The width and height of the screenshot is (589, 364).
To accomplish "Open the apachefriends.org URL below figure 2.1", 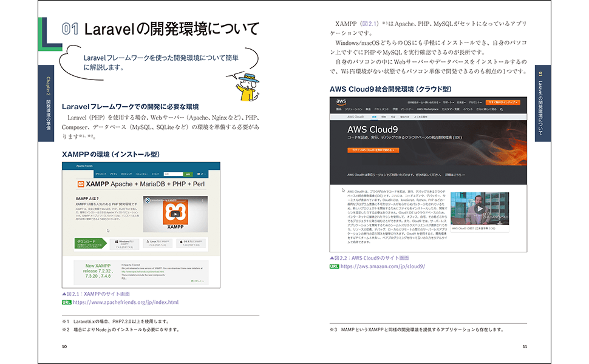I will (x=126, y=302).
